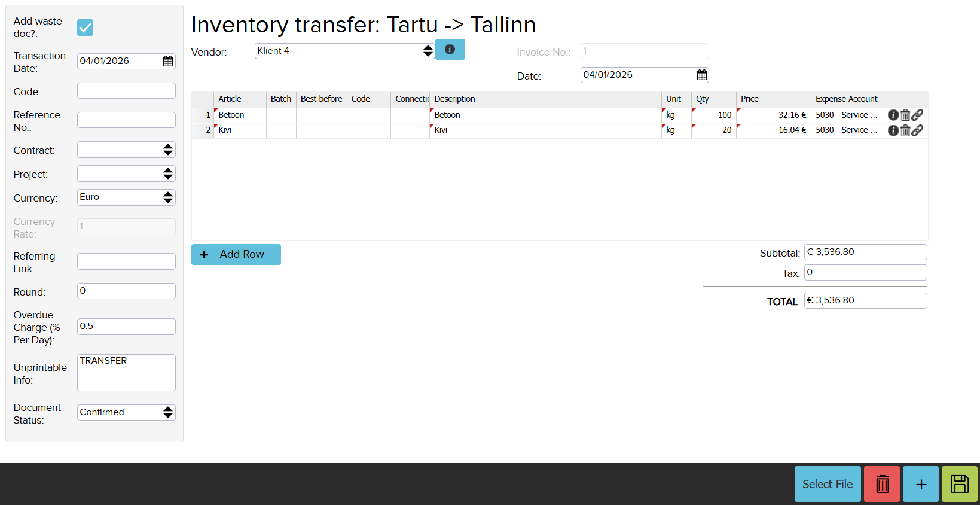Delete the Betoon row with trash icon
Screen dimensions: 980x505
click(905, 115)
